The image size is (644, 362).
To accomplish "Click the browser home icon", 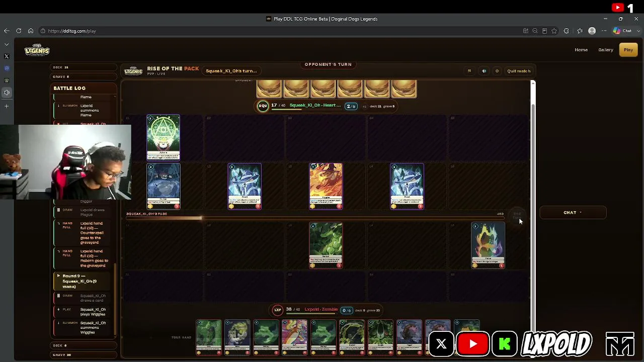I will 31,31.
